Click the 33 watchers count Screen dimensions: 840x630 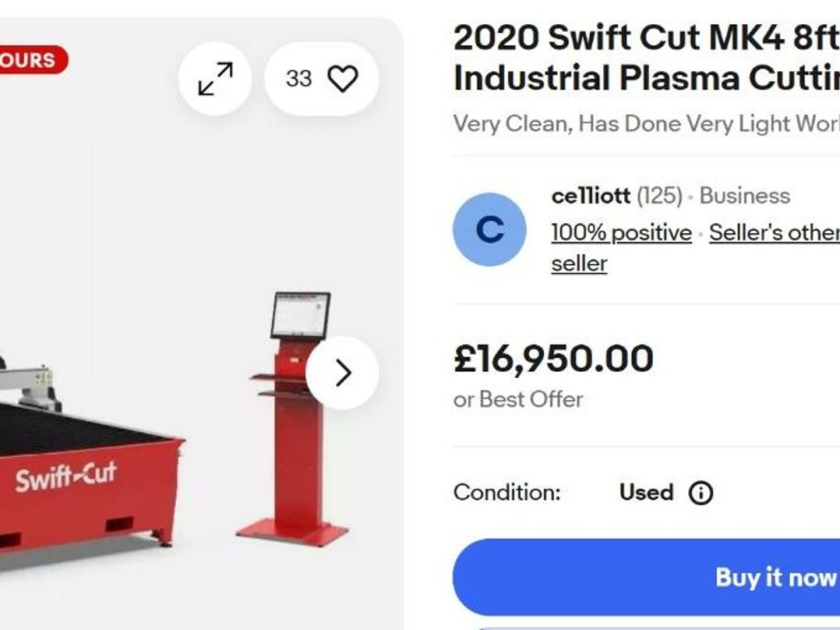tap(298, 79)
